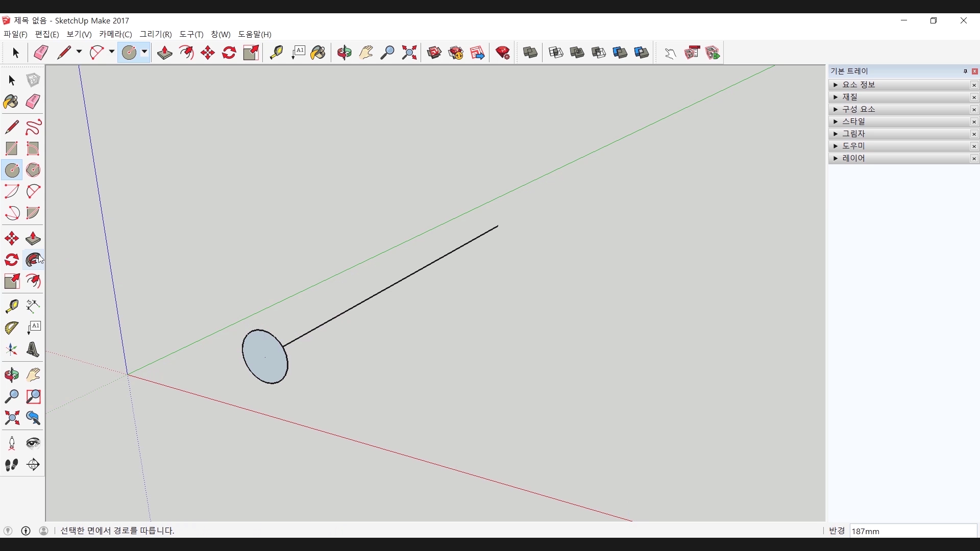The height and width of the screenshot is (551, 980).
Task: Open the 카메라(C) menu
Action: [115, 34]
